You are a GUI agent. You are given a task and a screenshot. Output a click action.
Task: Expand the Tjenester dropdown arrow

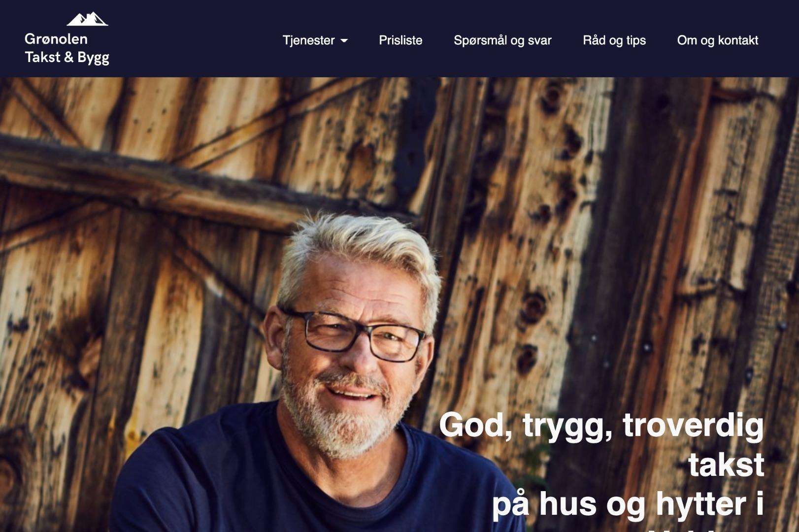click(344, 41)
